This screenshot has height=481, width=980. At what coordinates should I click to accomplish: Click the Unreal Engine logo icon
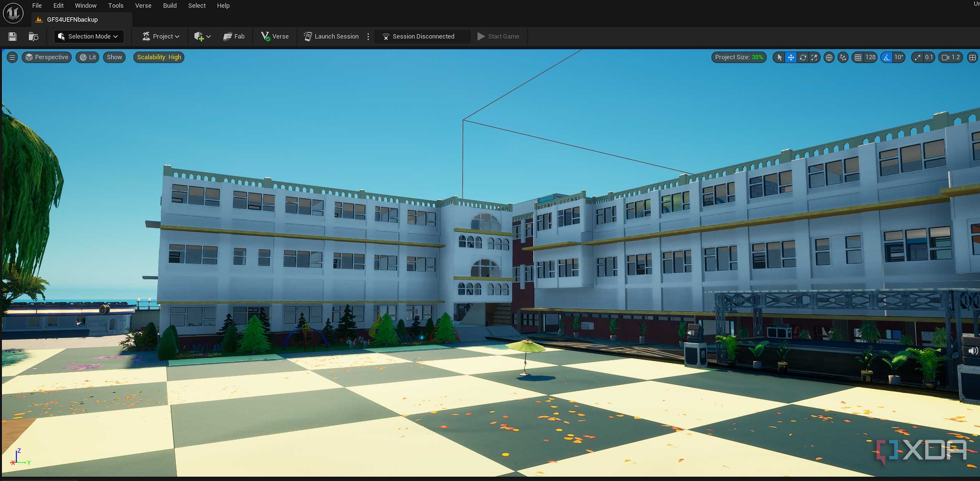(13, 13)
